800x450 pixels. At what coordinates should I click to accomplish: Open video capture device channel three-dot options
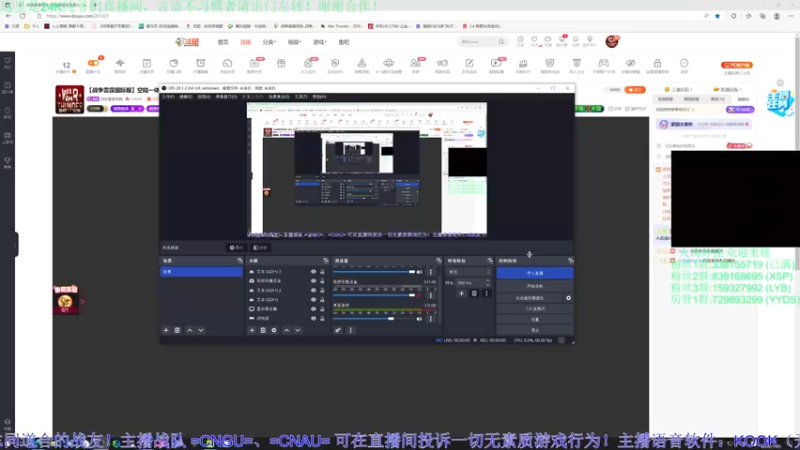tap(431, 295)
